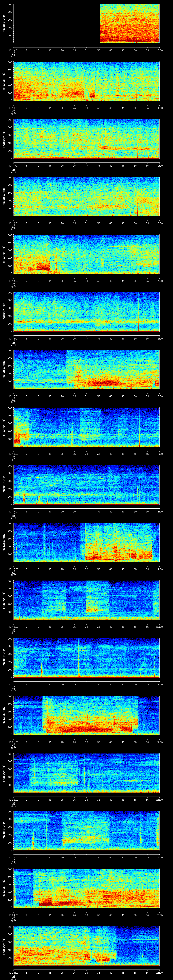
Task: Click the 10:09:00 start time label
Action: tap(13, 50)
